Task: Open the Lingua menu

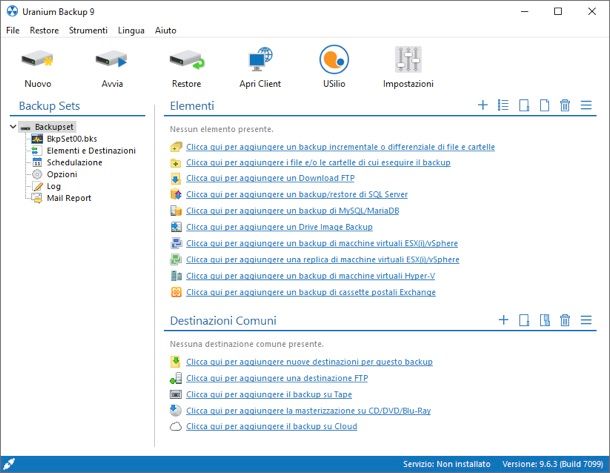Action: [131, 30]
